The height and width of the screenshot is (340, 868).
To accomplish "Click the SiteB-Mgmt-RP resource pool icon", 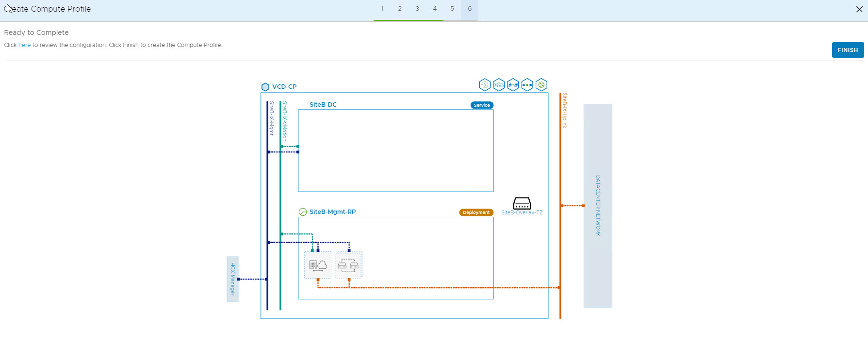I will [x=302, y=212].
